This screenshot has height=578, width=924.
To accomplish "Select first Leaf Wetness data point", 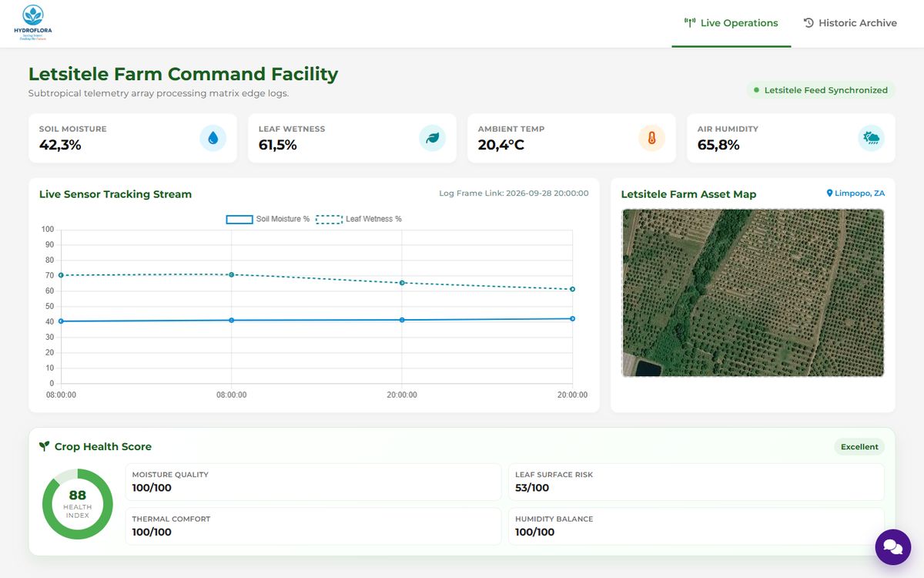I will pyautogui.click(x=61, y=275).
